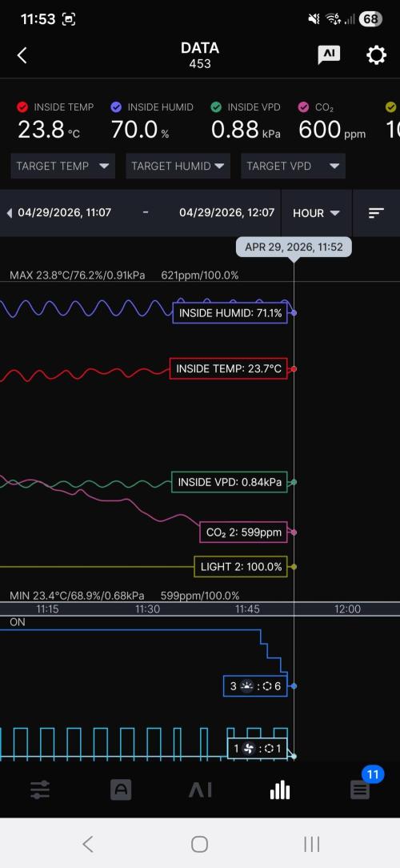Expand the TARGET HUMID dropdown
The image size is (400, 868).
click(x=178, y=166)
